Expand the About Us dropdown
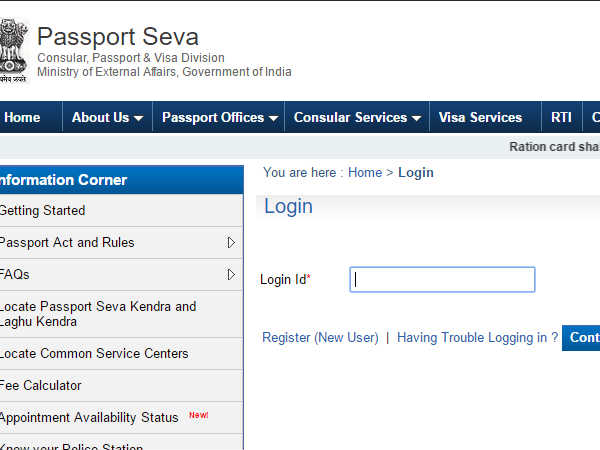 (106, 117)
